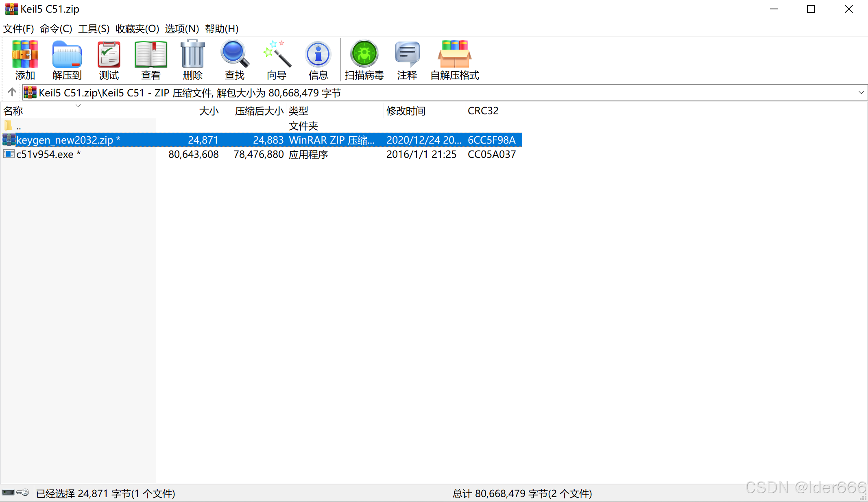Open the Comment (注释) icon

tap(407, 59)
